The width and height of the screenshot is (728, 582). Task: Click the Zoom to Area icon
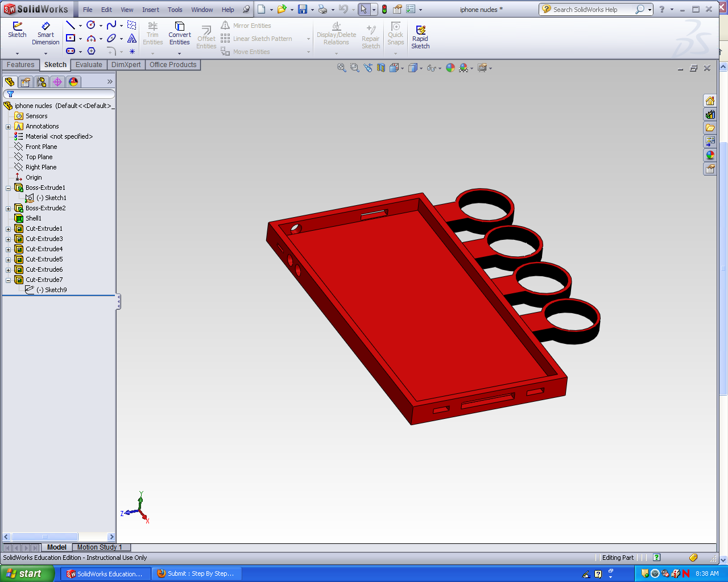tap(355, 68)
